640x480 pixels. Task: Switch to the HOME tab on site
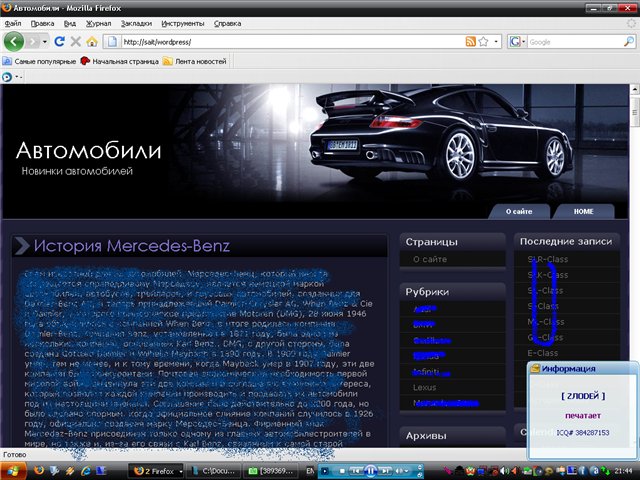pyautogui.click(x=583, y=212)
